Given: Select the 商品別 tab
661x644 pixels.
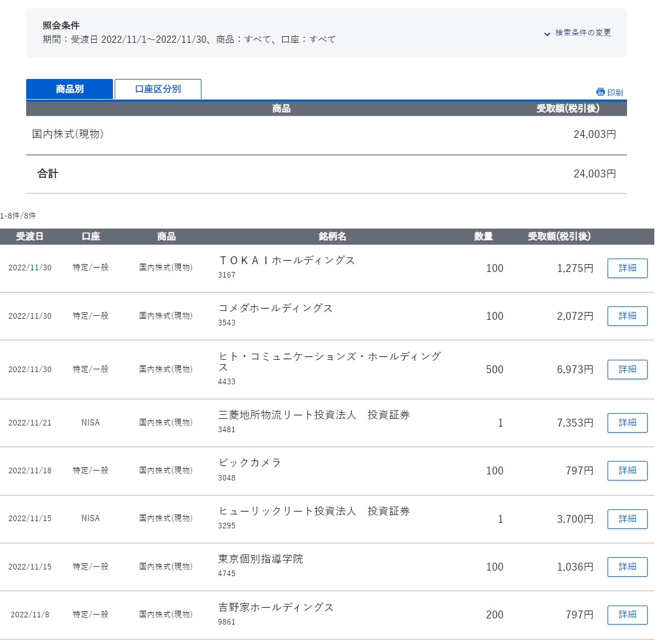Looking at the screenshot, I should 70,89.
